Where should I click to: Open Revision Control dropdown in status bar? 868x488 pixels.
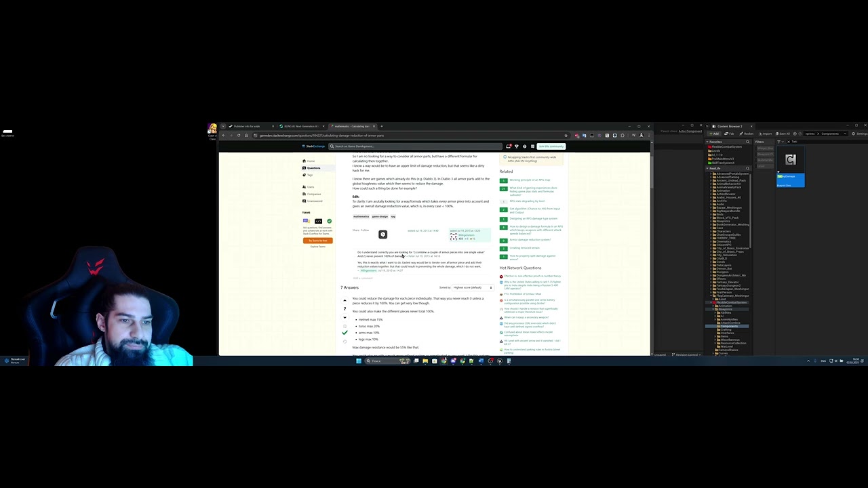point(687,354)
